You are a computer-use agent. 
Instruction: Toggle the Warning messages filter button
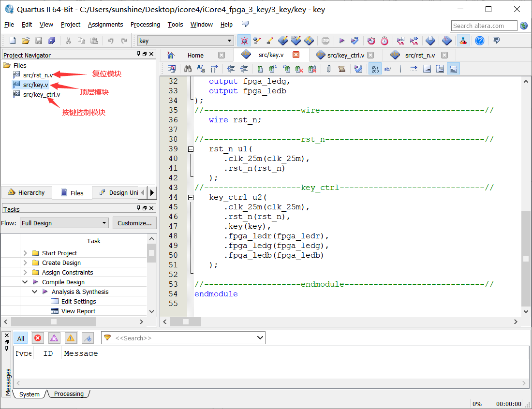coord(71,338)
